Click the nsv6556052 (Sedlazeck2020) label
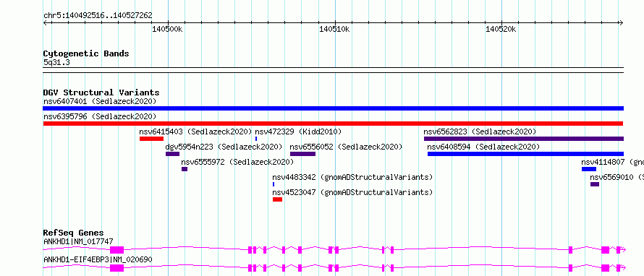The image size is (644, 276). [346, 147]
